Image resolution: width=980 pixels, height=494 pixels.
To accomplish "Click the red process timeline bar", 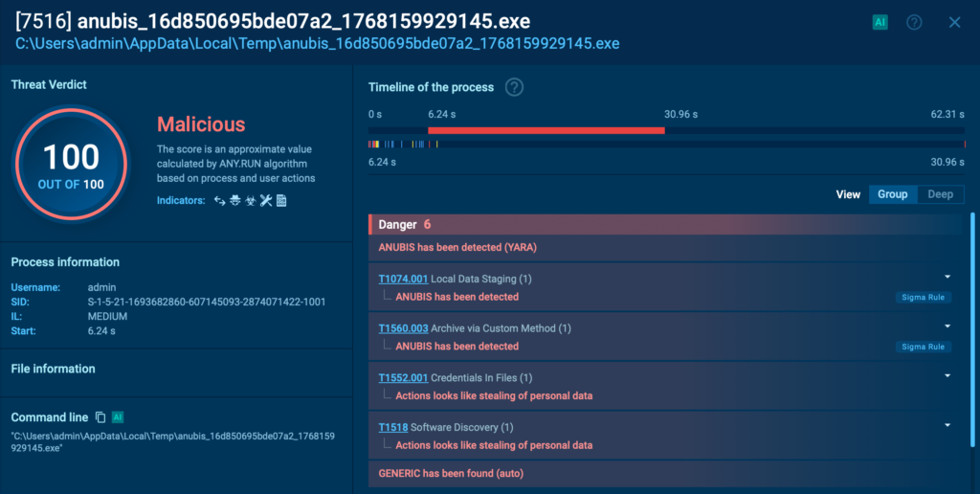I will [546, 131].
